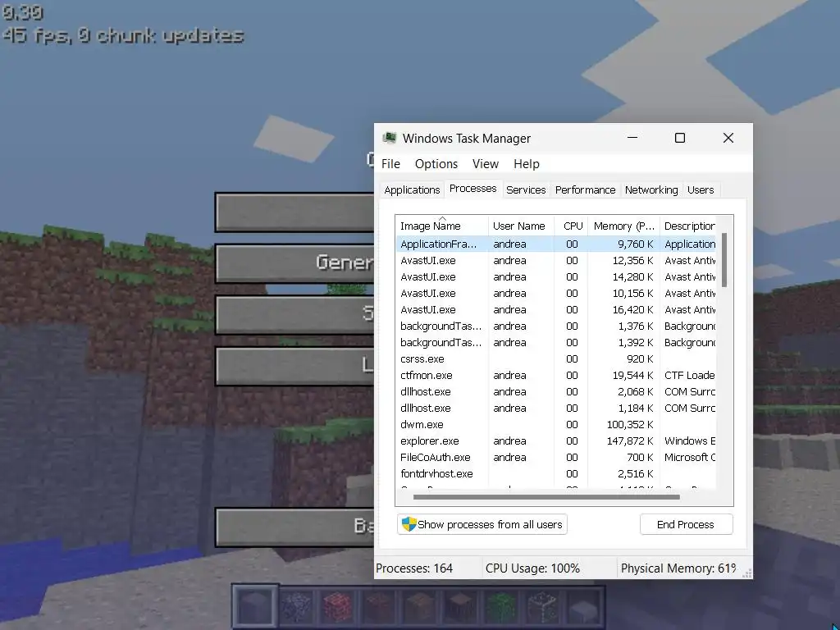Select the ctfmon.exe process
840x630 pixels.
556,376
